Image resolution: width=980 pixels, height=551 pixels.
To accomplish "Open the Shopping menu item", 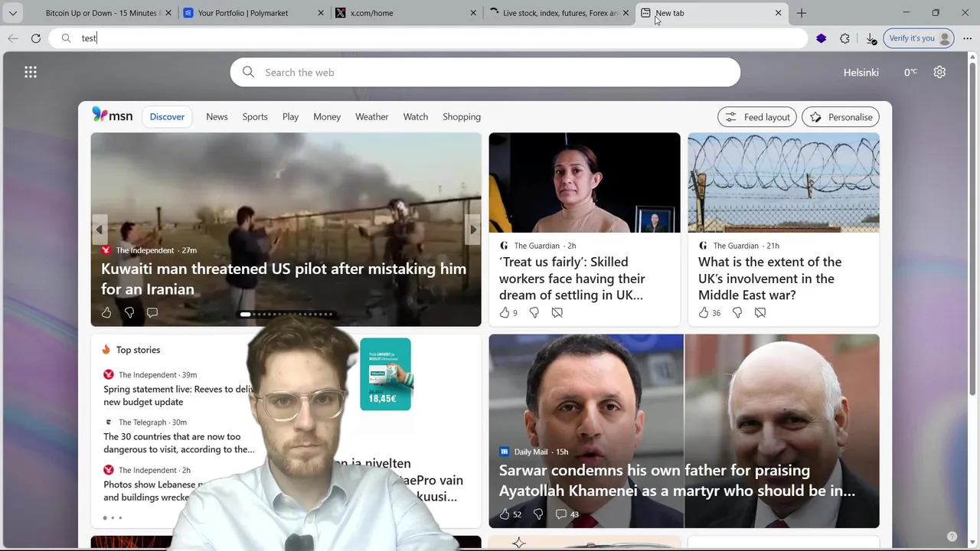I will click(x=462, y=117).
